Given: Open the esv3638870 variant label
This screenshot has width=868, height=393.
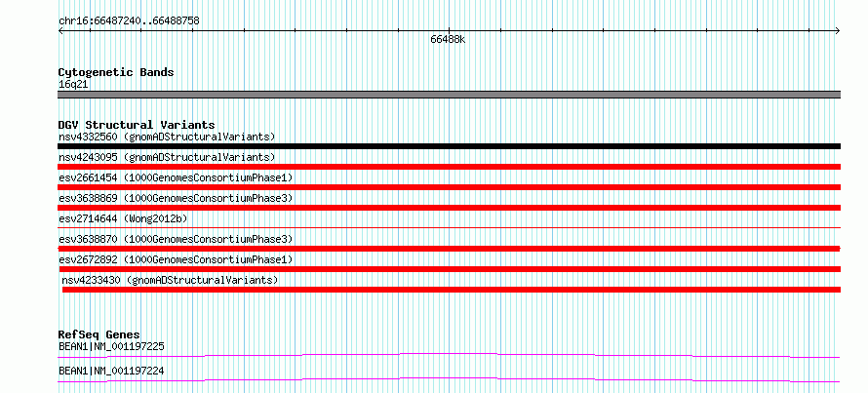Looking at the screenshot, I should click(x=176, y=239).
